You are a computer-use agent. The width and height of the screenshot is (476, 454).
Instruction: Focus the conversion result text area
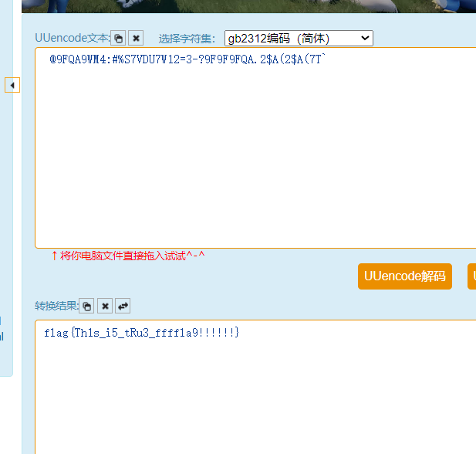point(255,387)
